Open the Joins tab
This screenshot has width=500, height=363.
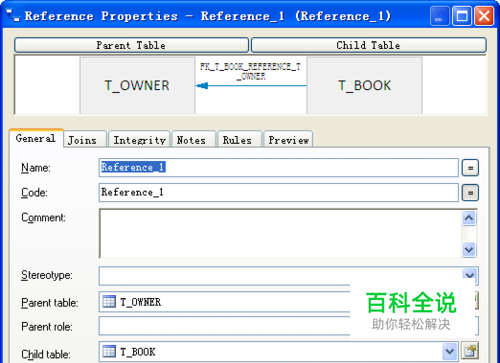pyautogui.click(x=85, y=140)
